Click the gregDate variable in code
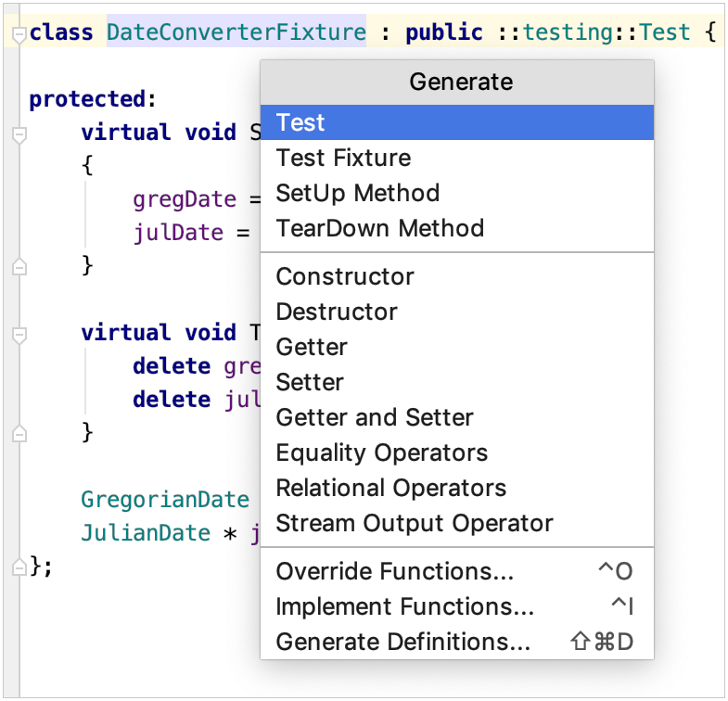 click(185, 199)
